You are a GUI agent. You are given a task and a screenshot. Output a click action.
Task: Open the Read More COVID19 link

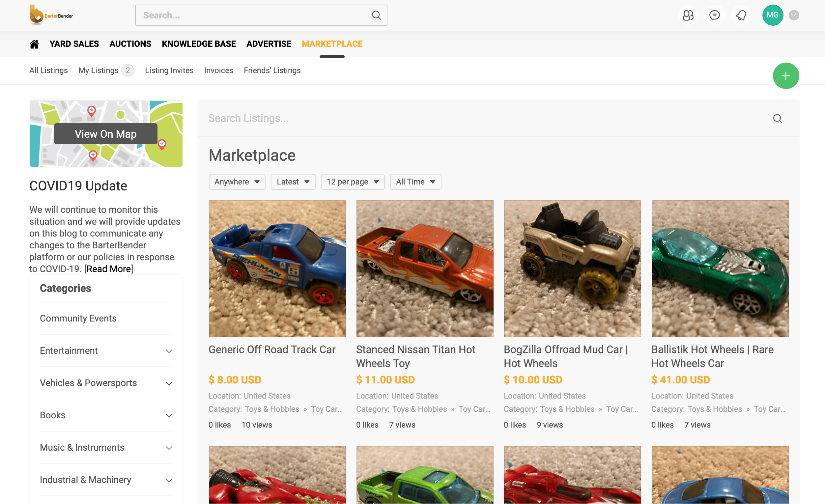(x=108, y=269)
